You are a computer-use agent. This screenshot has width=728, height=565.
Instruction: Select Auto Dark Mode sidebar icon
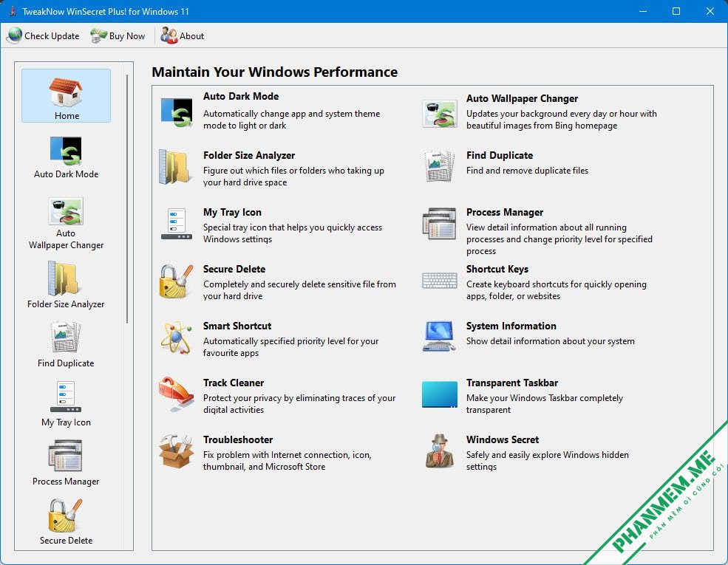pos(66,151)
